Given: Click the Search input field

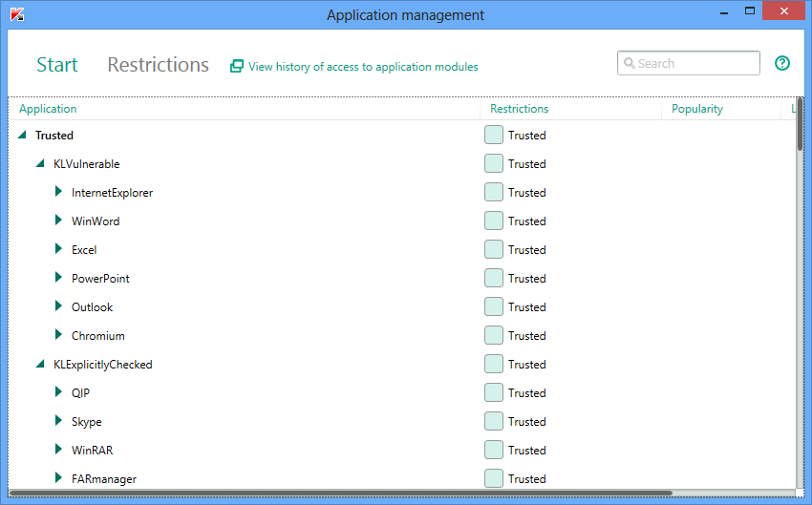Looking at the screenshot, I should point(688,63).
